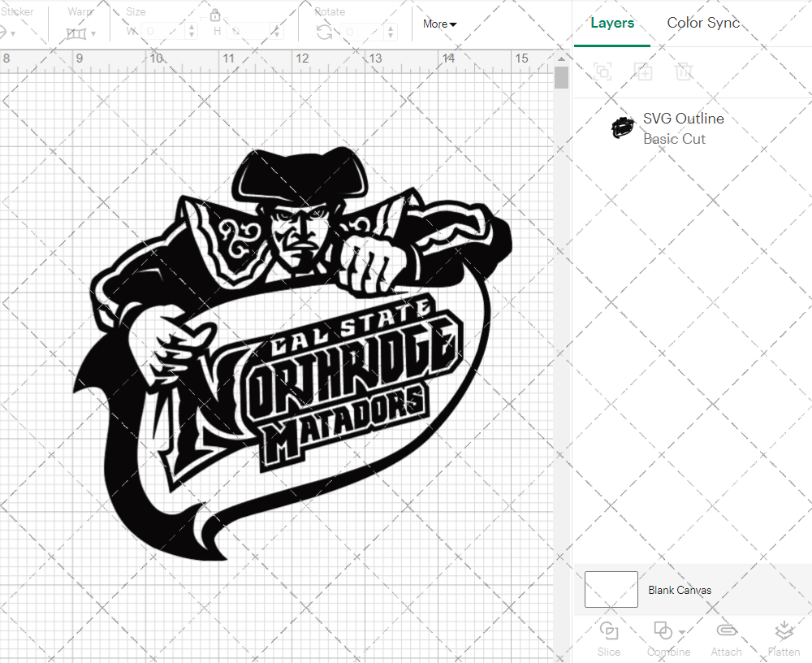This screenshot has width=812, height=663.
Task: Switch to the Color Sync tab
Action: pyautogui.click(x=703, y=23)
